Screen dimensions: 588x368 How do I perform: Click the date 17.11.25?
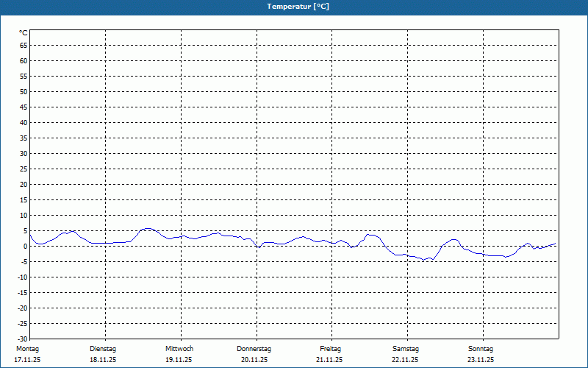click(x=27, y=360)
